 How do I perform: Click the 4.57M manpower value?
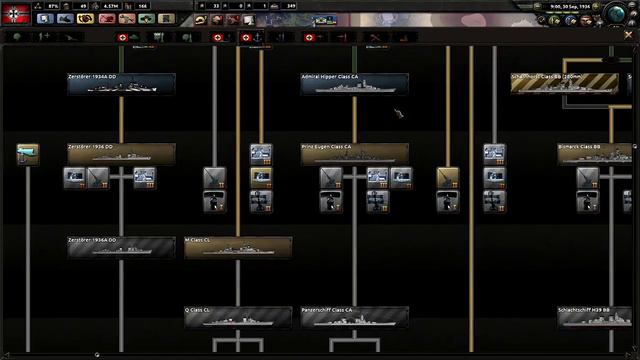[x=110, y=6]
